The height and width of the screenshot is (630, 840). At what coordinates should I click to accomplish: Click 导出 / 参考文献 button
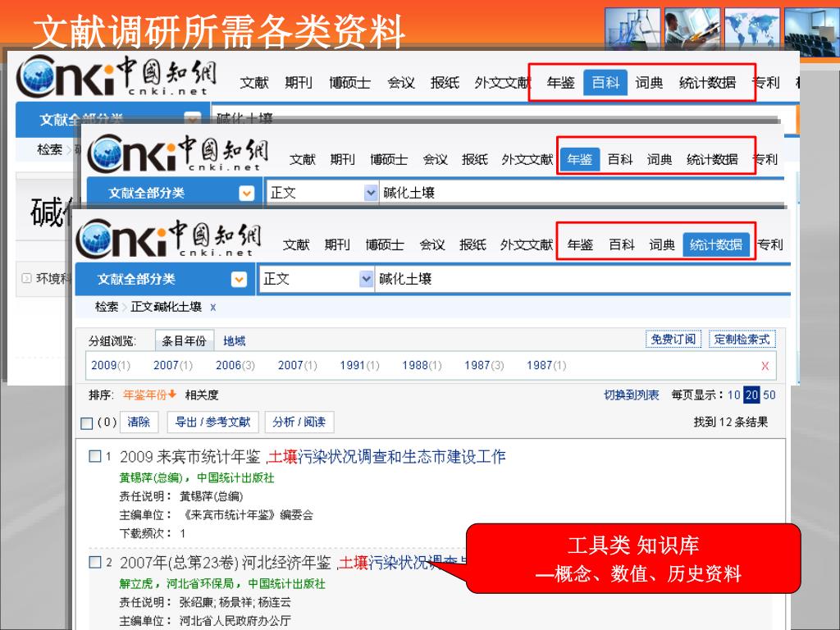coord(212,422)
